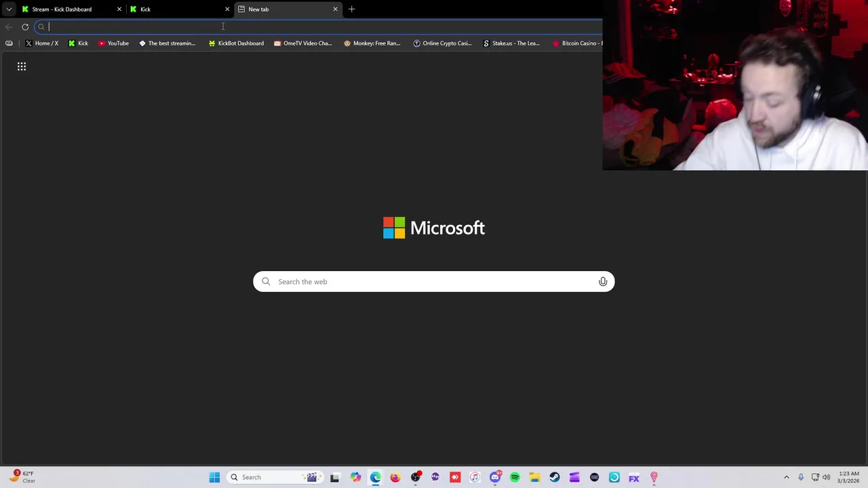
Task: Click the magnifier icon in the web search box
Action: click(266, 281)
